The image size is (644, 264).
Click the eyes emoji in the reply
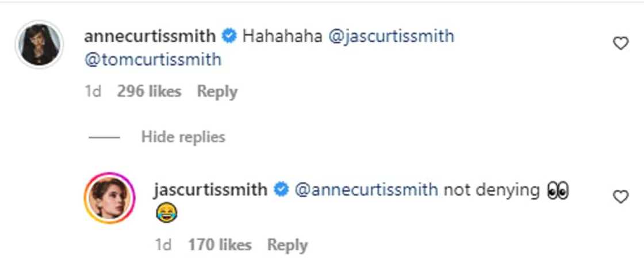(x=557, y=191)
